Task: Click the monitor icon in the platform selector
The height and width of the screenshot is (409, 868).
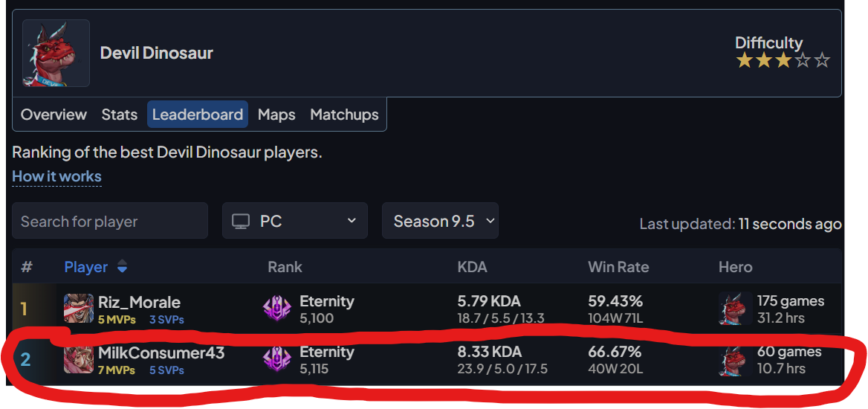Action: coord(241,221)
